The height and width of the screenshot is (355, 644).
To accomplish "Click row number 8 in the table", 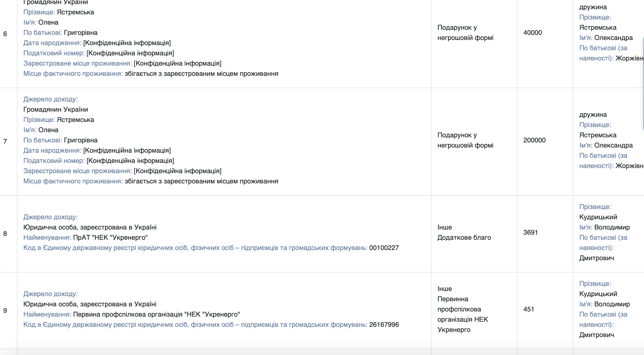I will (5, 234).
